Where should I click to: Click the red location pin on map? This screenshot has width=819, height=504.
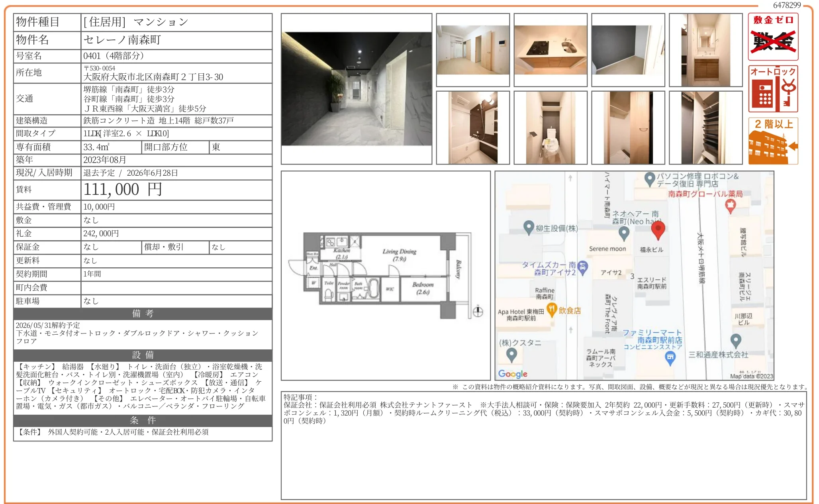658,230
